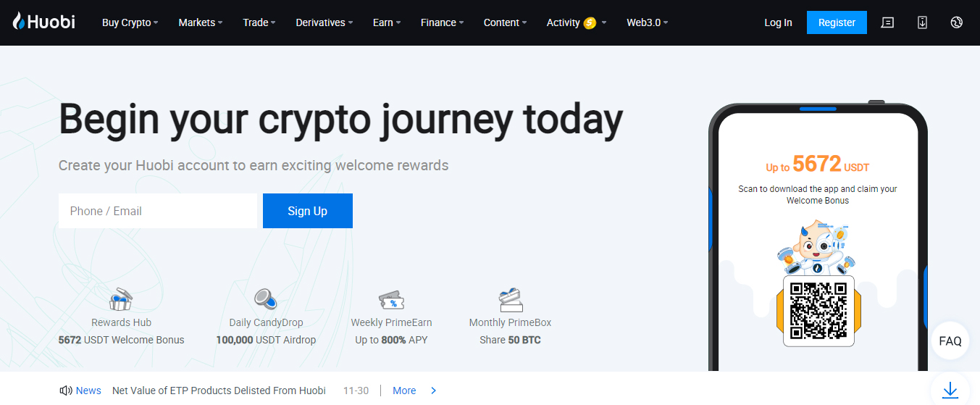Click "5672 USDT Welcome Bonus" text

(x=121, y=340)
